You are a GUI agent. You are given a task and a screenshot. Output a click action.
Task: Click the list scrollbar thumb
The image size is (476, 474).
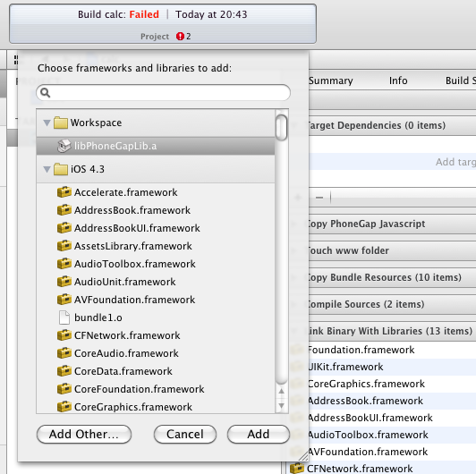tap(282, 128)
